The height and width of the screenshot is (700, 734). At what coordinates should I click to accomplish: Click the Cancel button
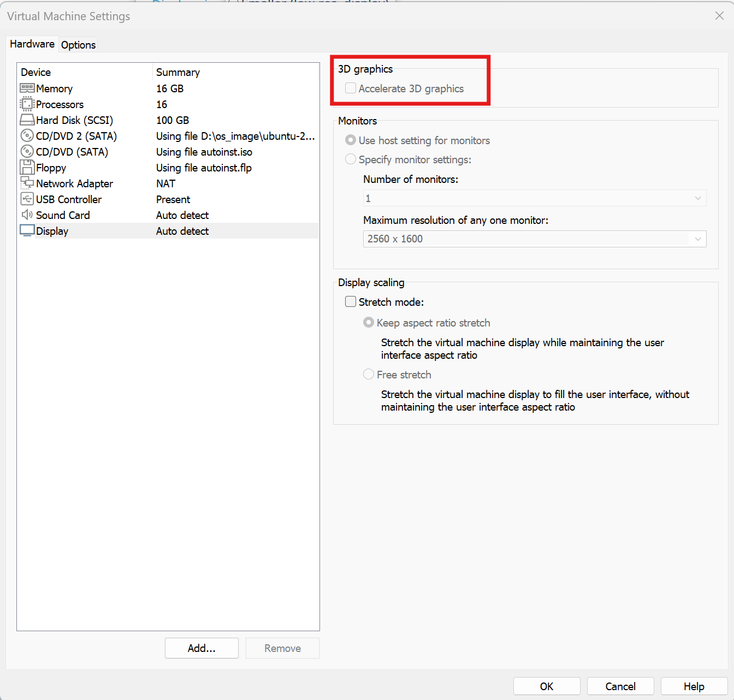point(620,686)
